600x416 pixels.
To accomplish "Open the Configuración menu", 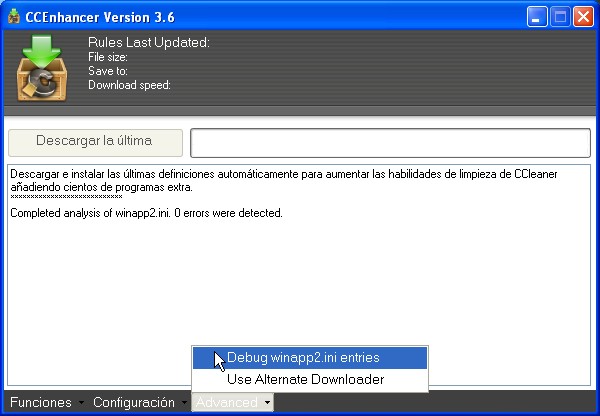I will 134,402.
